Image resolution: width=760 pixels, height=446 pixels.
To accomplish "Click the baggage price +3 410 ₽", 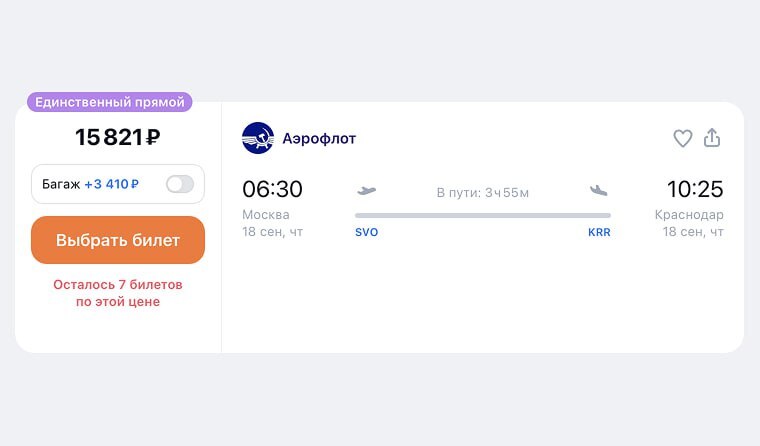I will coord(111,184).
